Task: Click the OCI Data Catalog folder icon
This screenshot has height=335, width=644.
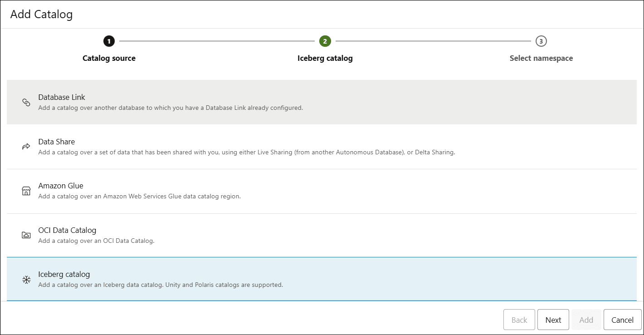Action: click(x=26, y=235)
